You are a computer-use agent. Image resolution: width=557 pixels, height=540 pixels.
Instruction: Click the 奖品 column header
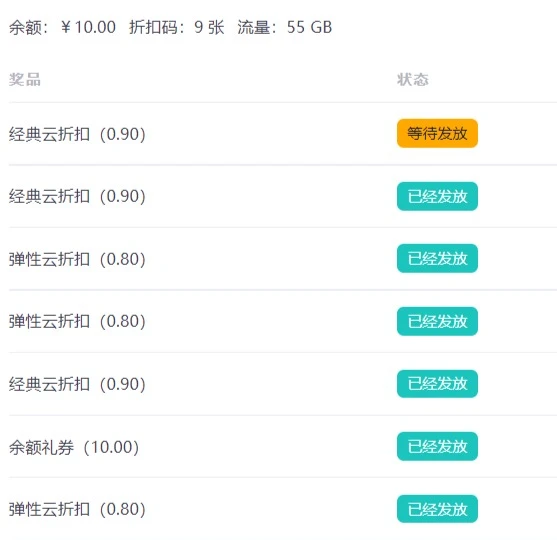tap(25, 80)
